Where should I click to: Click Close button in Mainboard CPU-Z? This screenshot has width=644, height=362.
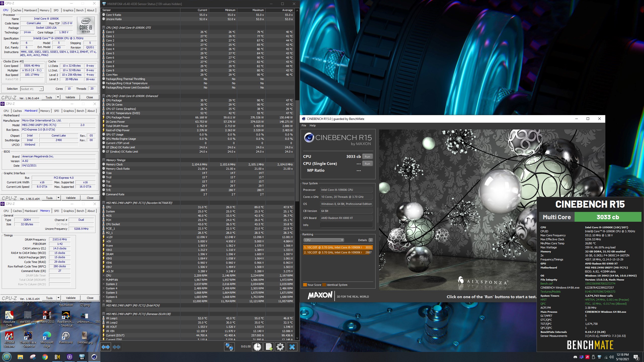point(90,198)
